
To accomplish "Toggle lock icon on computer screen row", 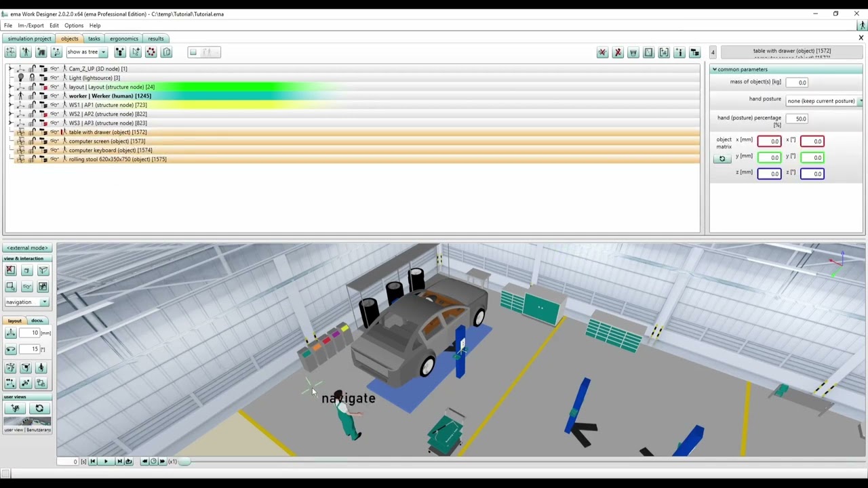I will point(32,141).
